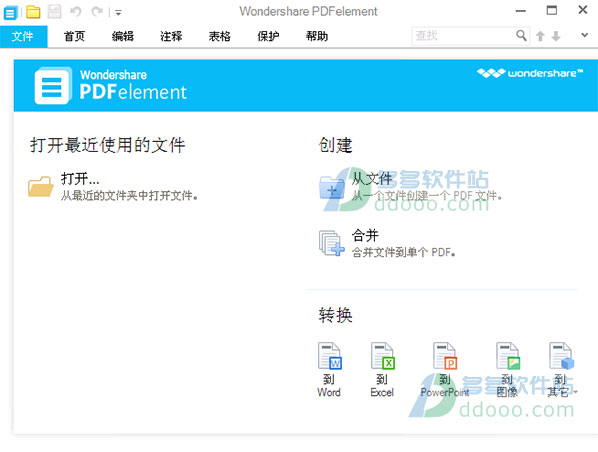Open file with the yellow folder toolbar icon
The height and width of the screenshot is (452, 598).
33,12
